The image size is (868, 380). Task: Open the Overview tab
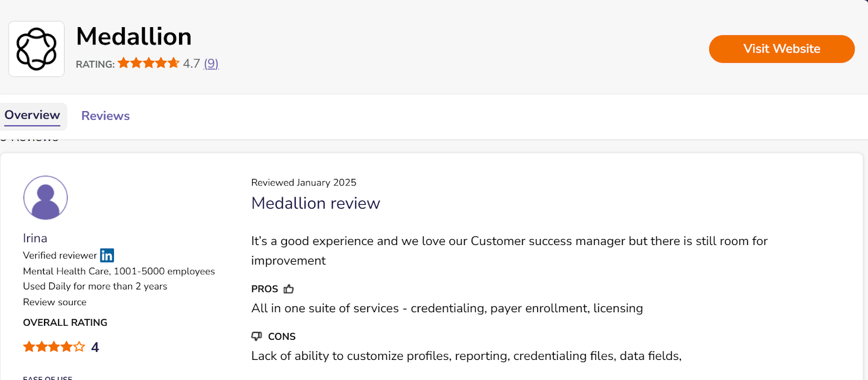pyautogui.click(x=33, y=115)
